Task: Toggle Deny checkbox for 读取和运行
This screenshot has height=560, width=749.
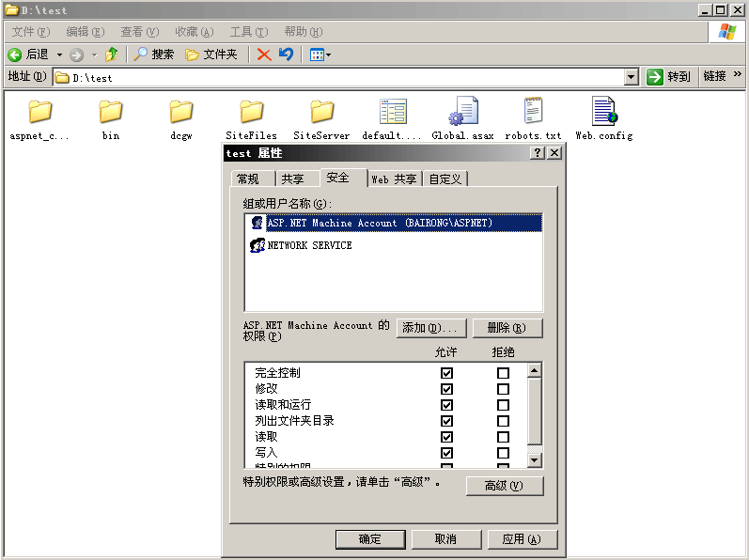Action: pyautogui.click(x=503, y=405)
